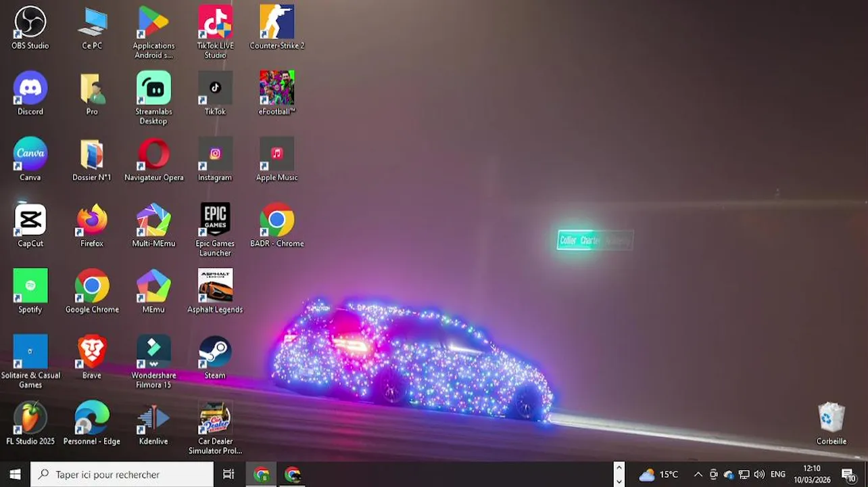The height and width of the screenshot is (487, 868).
Task: Open the 15°C weather widget
Action: (x=659, y=474)
